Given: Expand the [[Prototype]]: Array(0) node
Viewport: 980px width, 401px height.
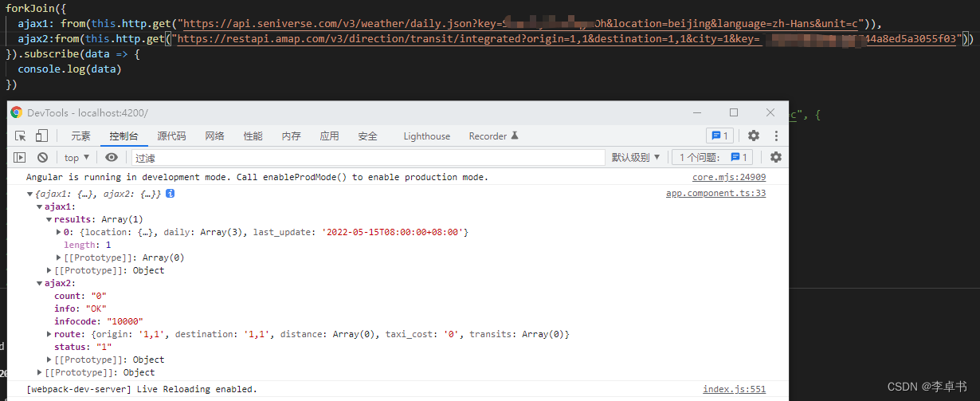Looking at the screenshot, I should [x=59, y=258].
